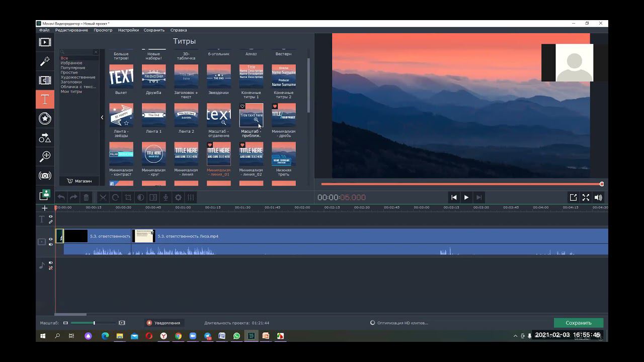Select the Titles tab icon
This screenshot has width=644, height=362.
click(45, 100)
